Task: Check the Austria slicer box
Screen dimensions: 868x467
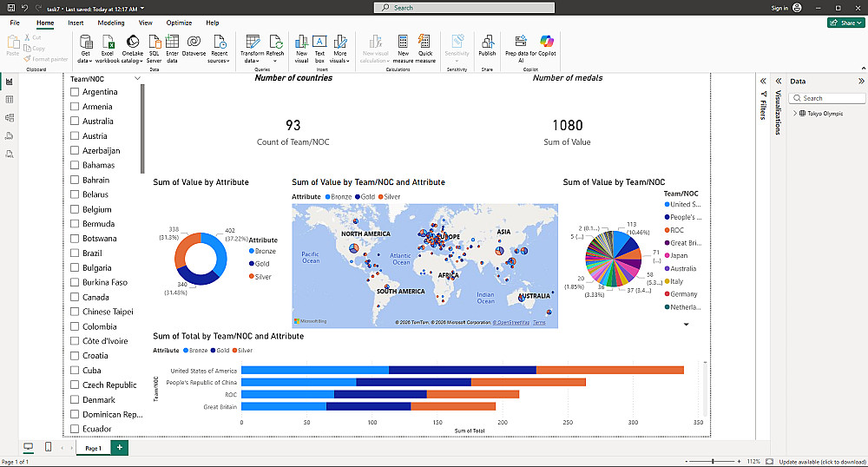Action: 75,135
